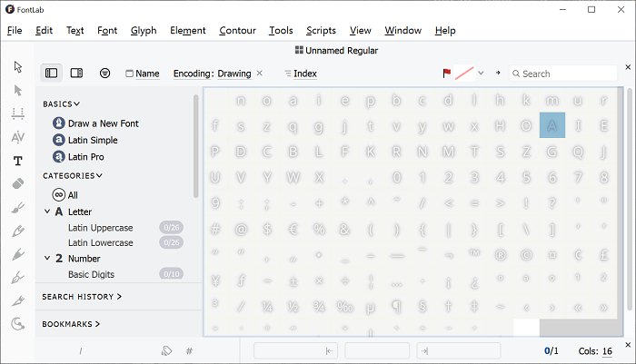
Task: Select Latin Lowercase category
Action: pyautogui.click(x=100, y=242)
